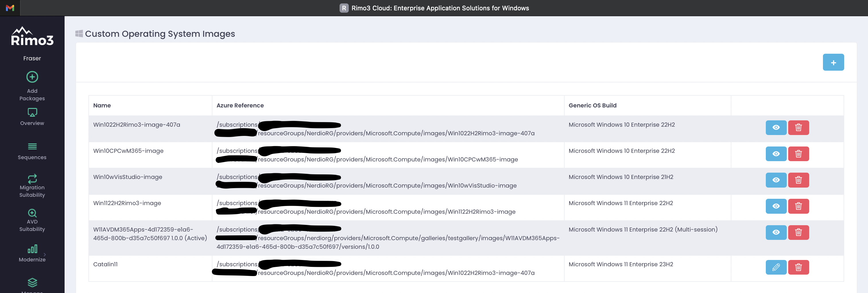
Task: Delete the Catalin11 image
Action: click(x=798, y=267)
